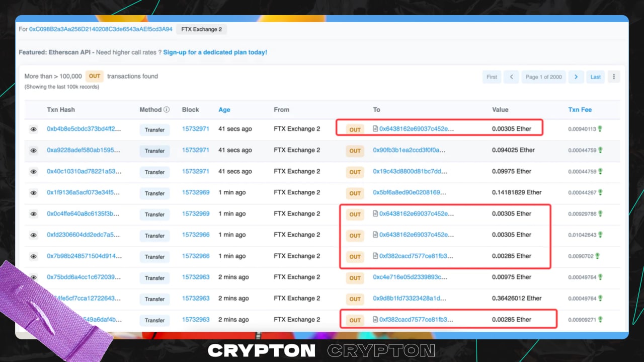Click the eye icon for transaction 0x1f9136a5acf073e34f5

[33, 193]
